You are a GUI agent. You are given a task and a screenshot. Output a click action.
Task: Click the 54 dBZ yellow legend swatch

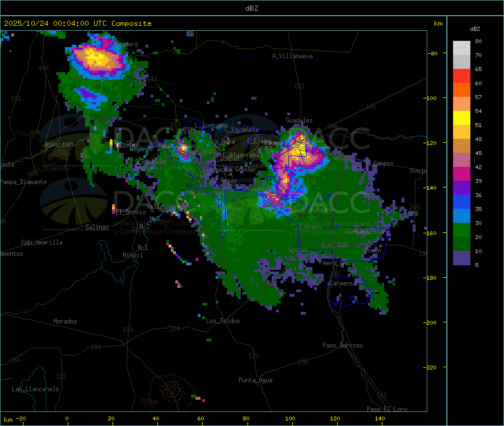(461, 118)
